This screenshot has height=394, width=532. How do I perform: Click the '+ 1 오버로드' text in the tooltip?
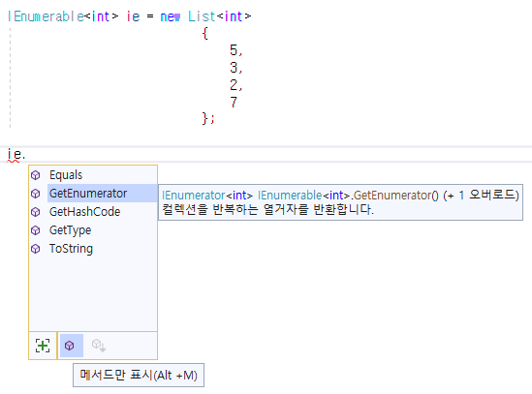(481, 196)
